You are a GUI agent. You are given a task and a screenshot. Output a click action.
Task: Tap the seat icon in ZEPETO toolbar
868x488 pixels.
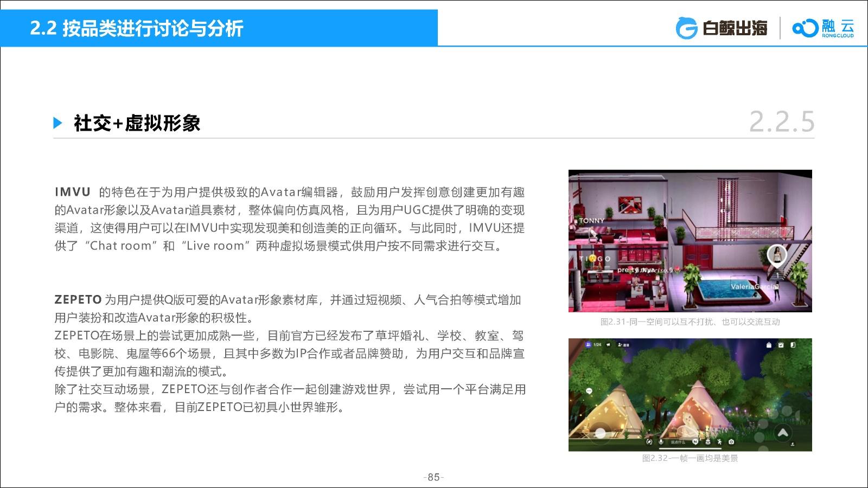[707, 442]
